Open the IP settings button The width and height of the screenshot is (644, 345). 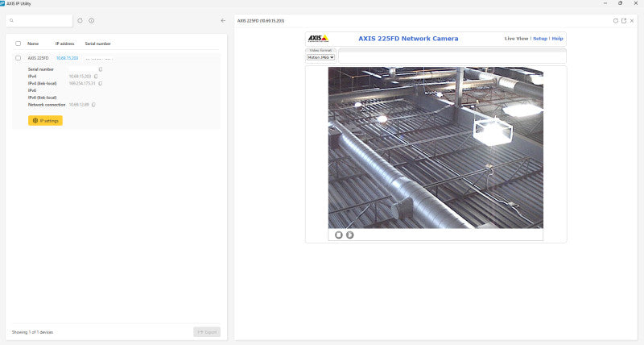(x=46, y=120)
